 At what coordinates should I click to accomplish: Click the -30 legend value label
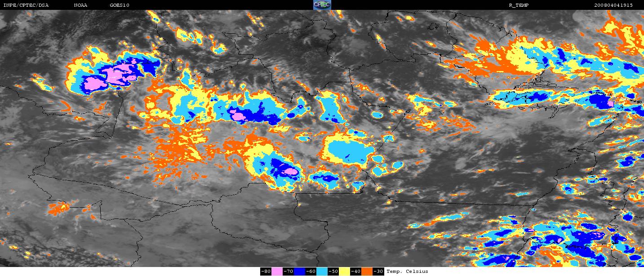[378, 272]
